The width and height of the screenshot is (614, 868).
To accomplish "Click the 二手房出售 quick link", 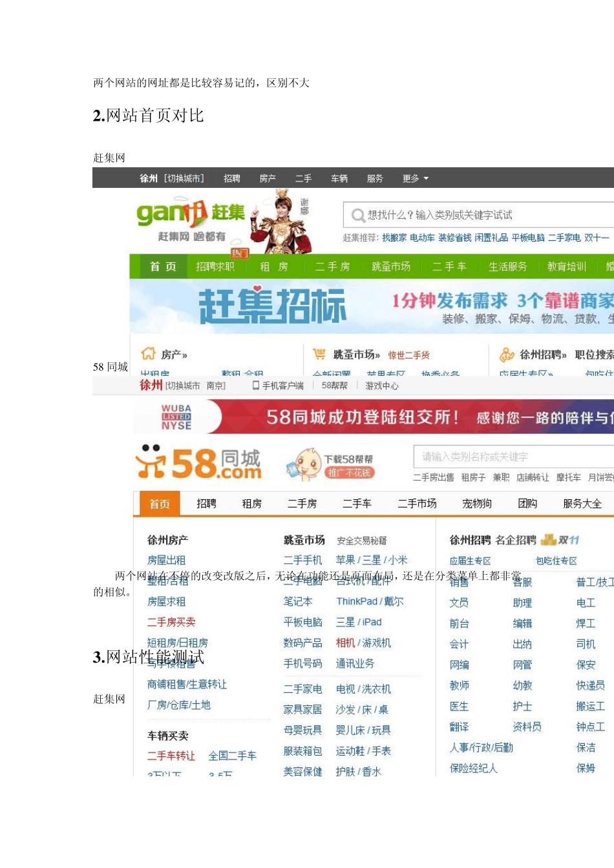I will click(x=433, y=477).
